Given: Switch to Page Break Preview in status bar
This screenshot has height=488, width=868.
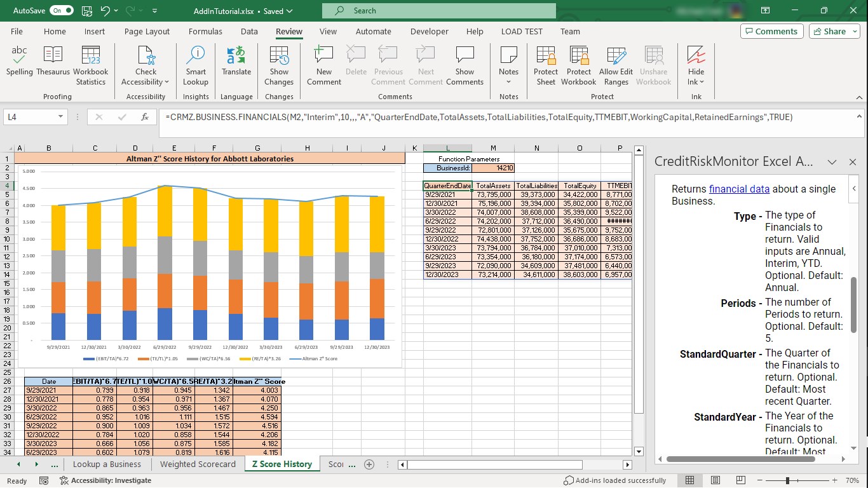Looking at the screenshot, I should 742,480.
